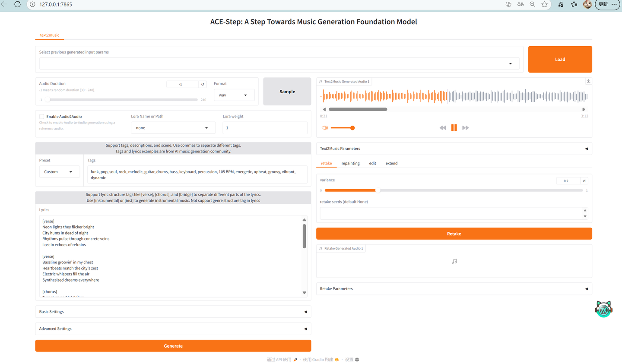
Task: Switch to the edit tab
Action: (x=372, y=163)
